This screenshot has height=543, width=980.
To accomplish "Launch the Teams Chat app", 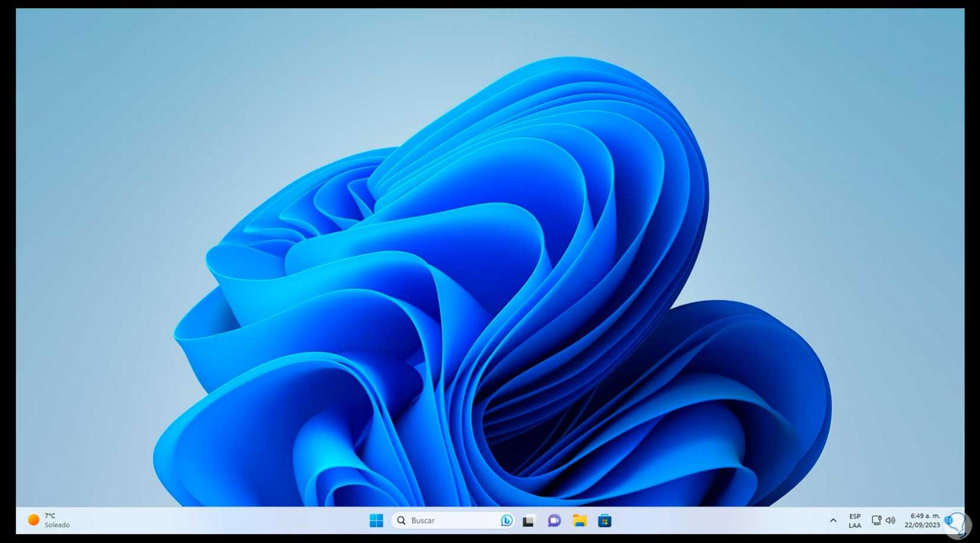I will 554,520.
